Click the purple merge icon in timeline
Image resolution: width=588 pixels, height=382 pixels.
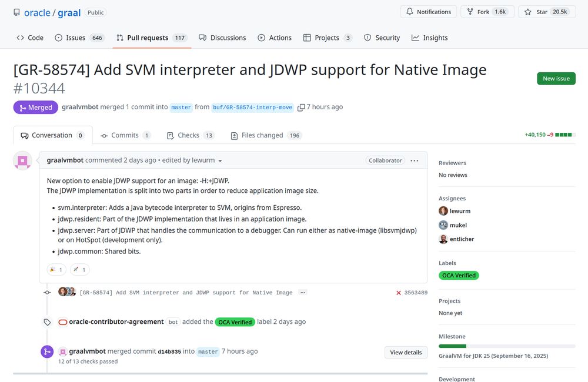(47, 351)
